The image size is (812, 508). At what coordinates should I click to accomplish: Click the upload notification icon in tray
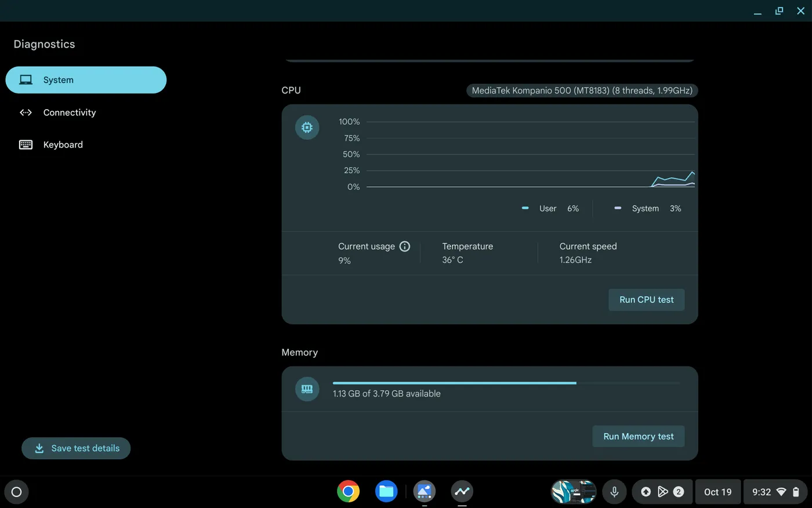pyautogui.click(x=646, y=492)
